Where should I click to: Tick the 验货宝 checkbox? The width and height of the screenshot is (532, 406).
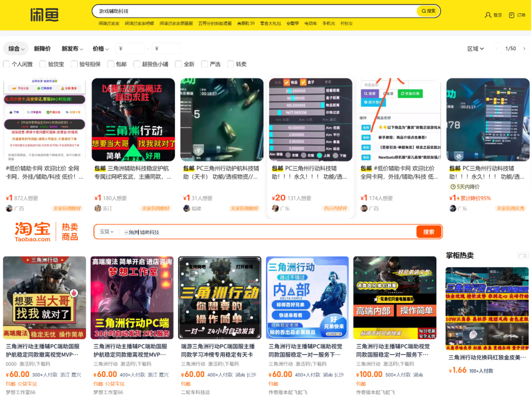coord(43,64)
